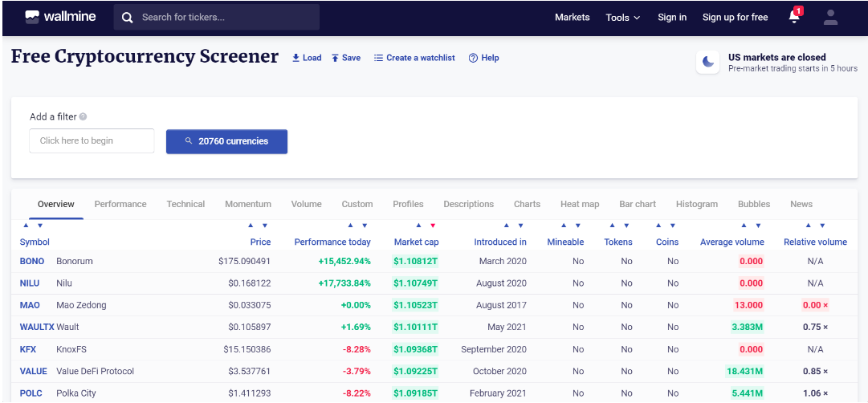The width and height of the screenshot is (868, 403).
Task: Select the Overview tab
Action: click(x=56, y=204)
